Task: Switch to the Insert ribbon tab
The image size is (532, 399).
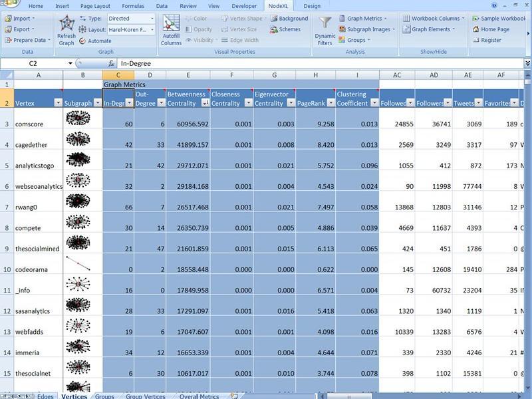Action: click(62, 6)
